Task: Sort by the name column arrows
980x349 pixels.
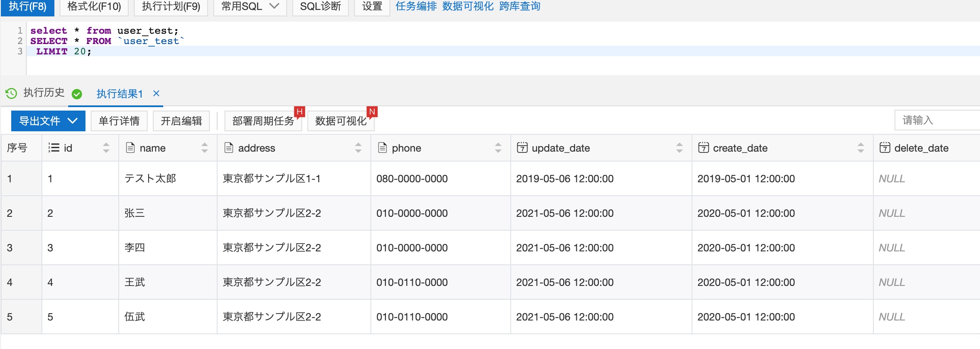Action: pos(205,148)
